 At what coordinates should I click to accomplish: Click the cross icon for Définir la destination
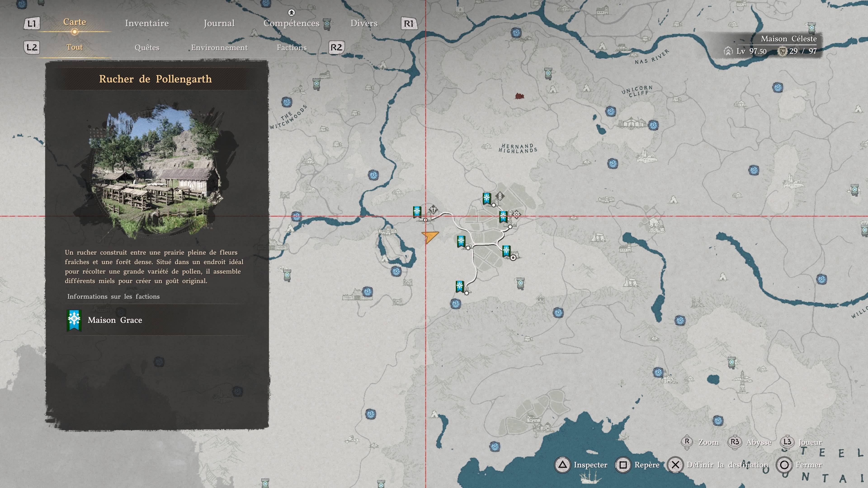point(675,465)
